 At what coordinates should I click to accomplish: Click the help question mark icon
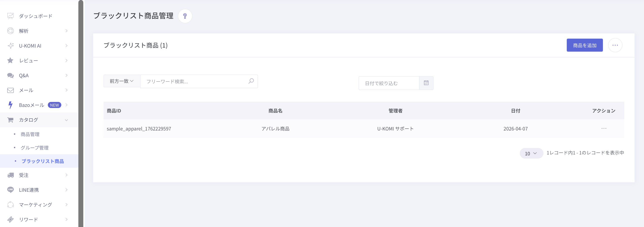pyautogui.click(x=185, y=16)
